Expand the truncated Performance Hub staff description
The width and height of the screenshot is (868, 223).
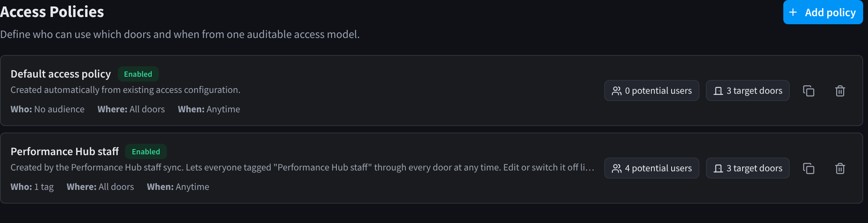click(x=303, y=168)
